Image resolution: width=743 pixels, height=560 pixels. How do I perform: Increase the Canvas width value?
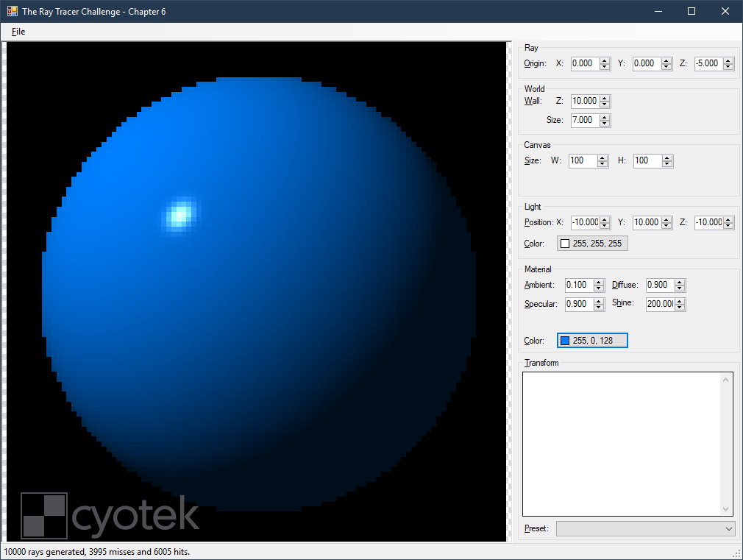[602, 157]
